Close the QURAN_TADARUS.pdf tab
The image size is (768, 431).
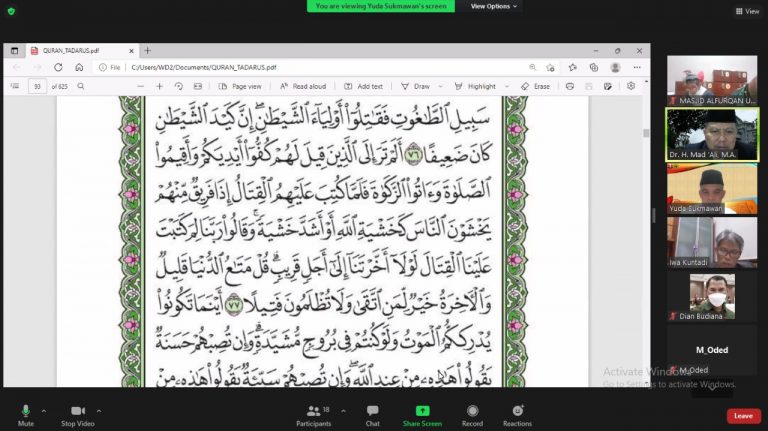[x=131, y=51]
